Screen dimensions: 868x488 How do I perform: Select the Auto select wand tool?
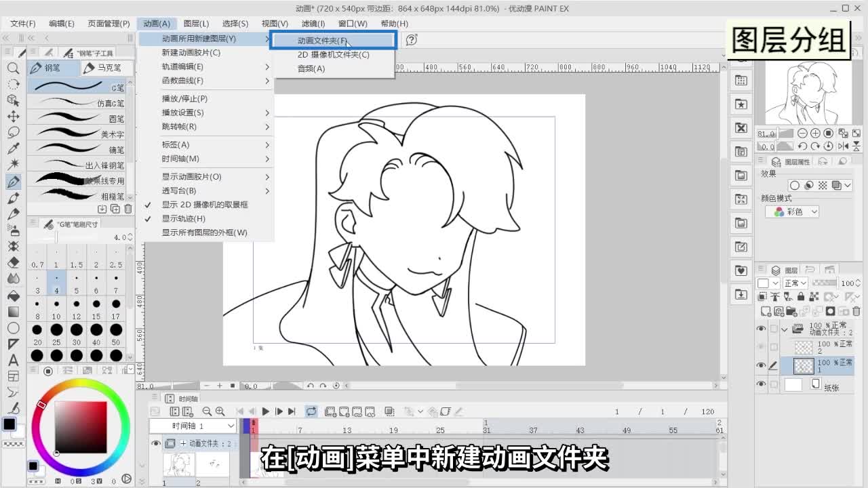pos(13,165)
